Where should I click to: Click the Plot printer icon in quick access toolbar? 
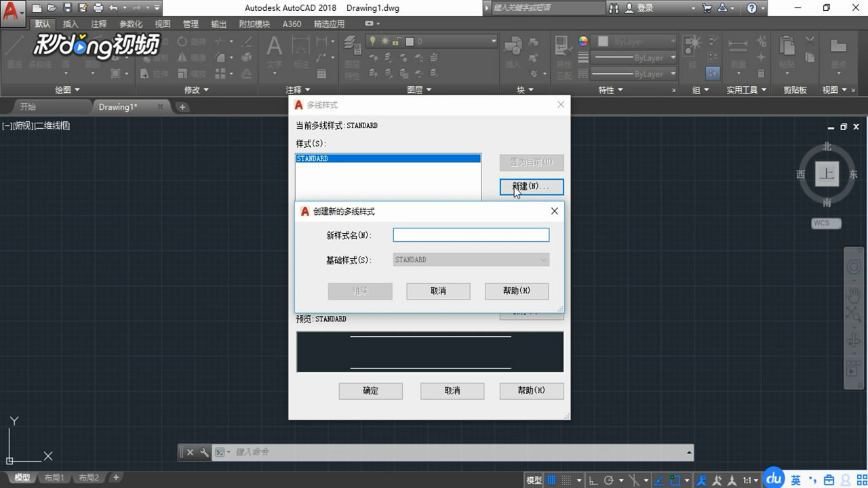98,8
